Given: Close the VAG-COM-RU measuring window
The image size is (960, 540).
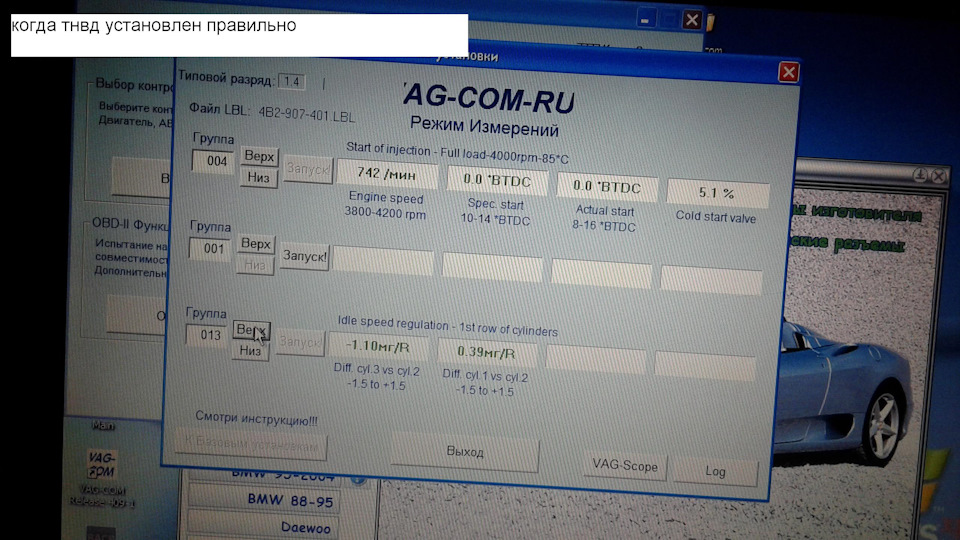Looking at the screenshot, I should pos(788,73).
